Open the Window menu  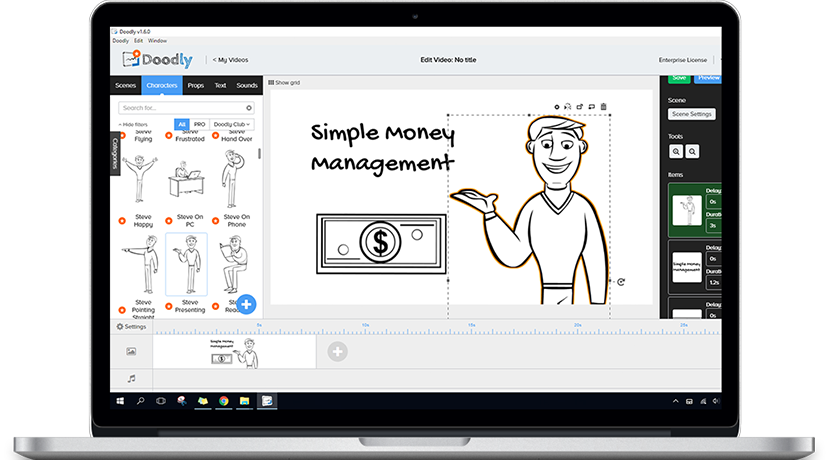click(157, 41)
